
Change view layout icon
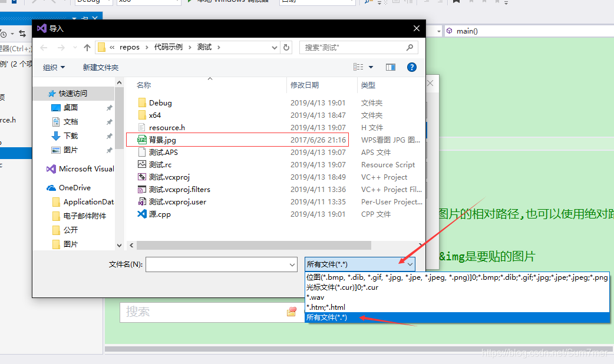tap(358, 67)
